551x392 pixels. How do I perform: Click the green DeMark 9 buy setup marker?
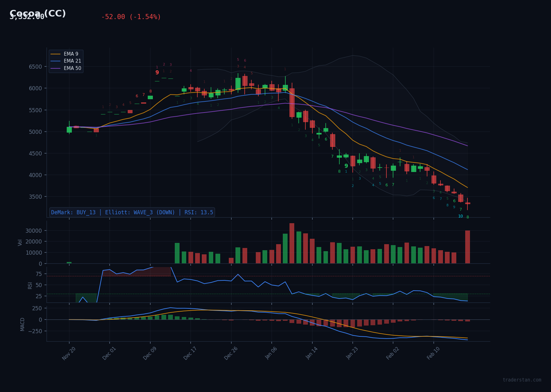[x=346, y=166]
